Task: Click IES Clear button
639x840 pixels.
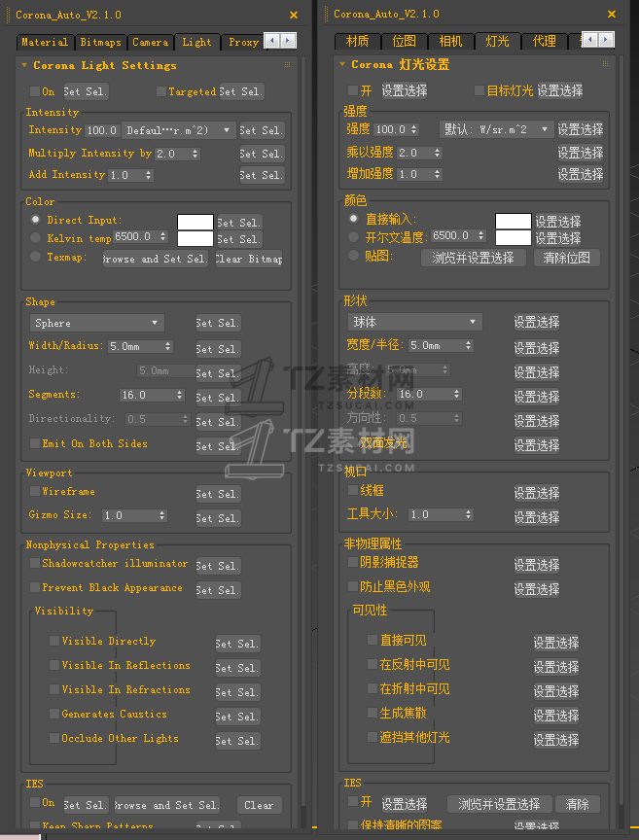Action: point(259,805)
